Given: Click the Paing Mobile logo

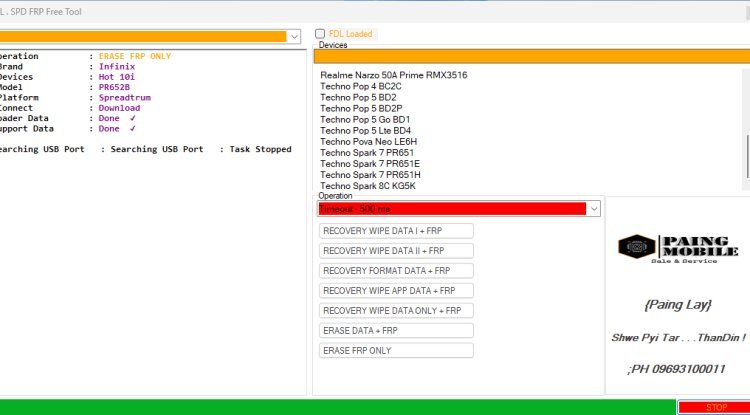Looking at the screenshot, I should (x=678, y=249).
